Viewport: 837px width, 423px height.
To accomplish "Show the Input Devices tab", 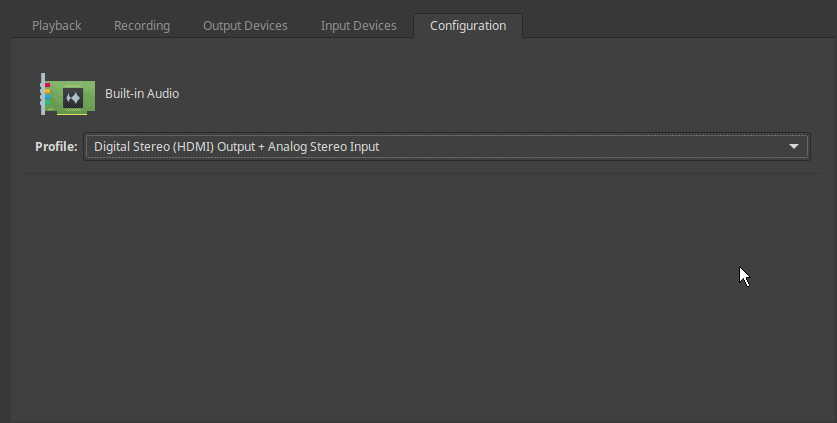I will 358,26.
